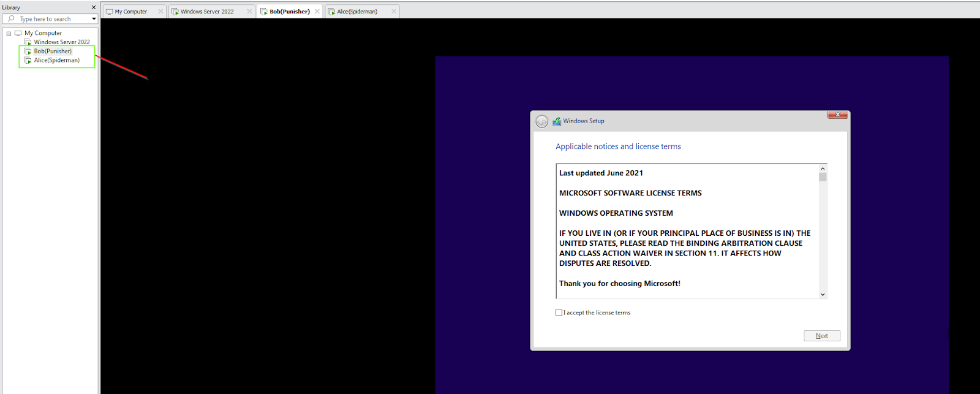Click the Windows Server 2022 VM icon in tree
The width and height of the screenshot is (980, 394).
tap(28, 42)
